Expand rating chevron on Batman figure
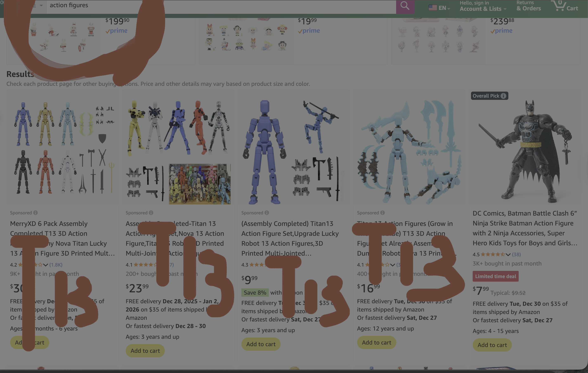 [508, 255]
